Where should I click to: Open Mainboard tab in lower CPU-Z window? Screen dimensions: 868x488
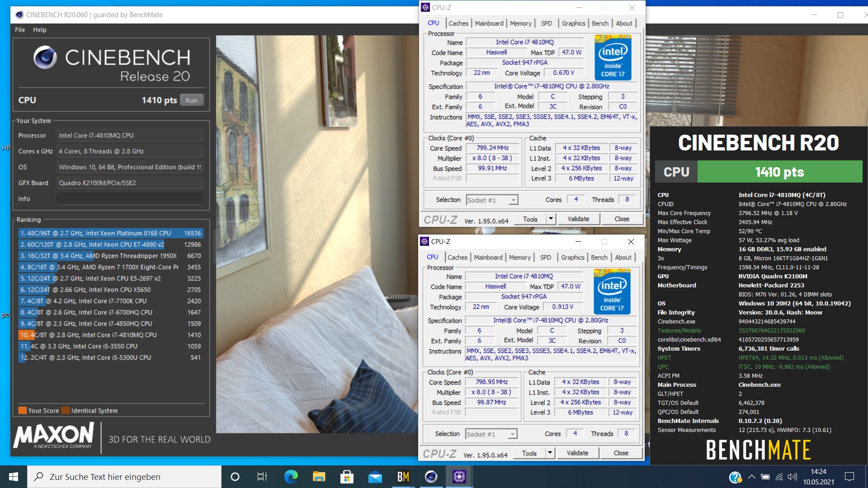pos(488,258)
